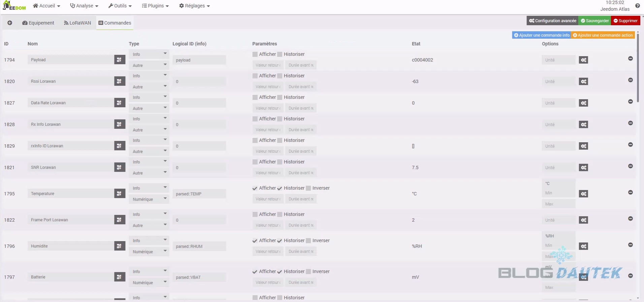Open the help question mark icon
644x302 pixels.
pos(637,6)
